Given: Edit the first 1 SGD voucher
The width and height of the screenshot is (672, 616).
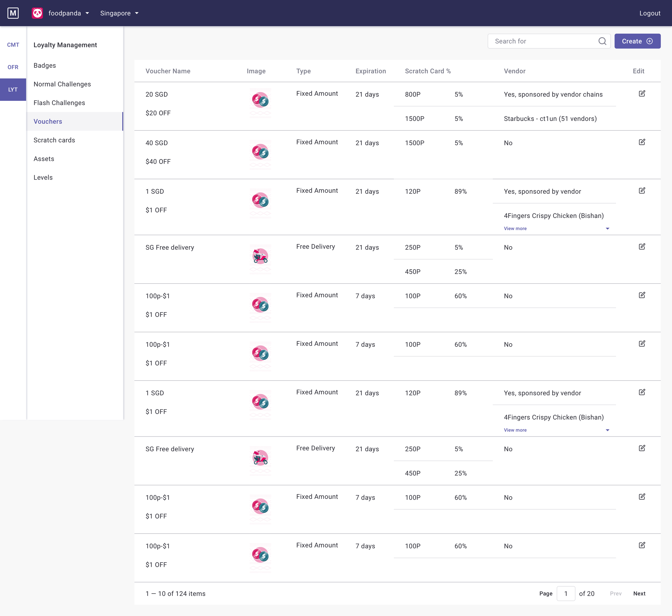Looking at the screenshot, I should [642, 191].
